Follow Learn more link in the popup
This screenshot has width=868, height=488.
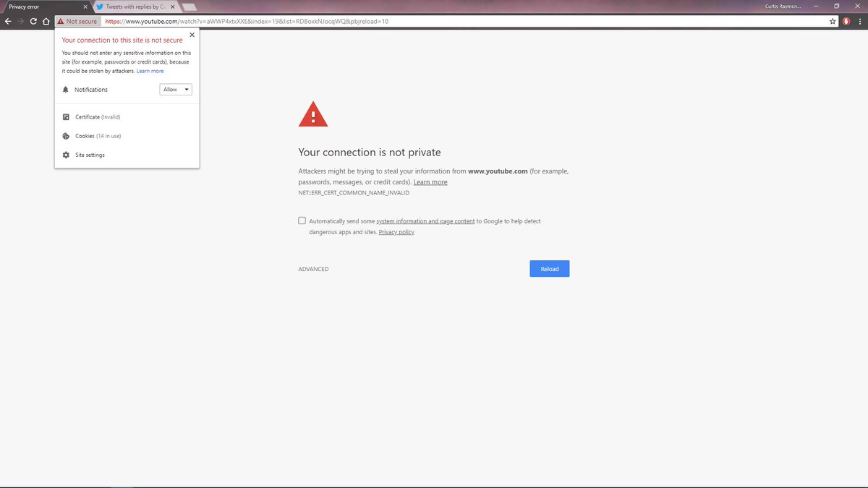coord(150,71)
